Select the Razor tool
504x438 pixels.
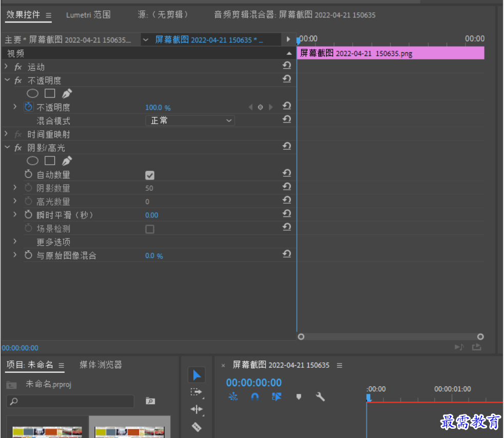point(197,427)
